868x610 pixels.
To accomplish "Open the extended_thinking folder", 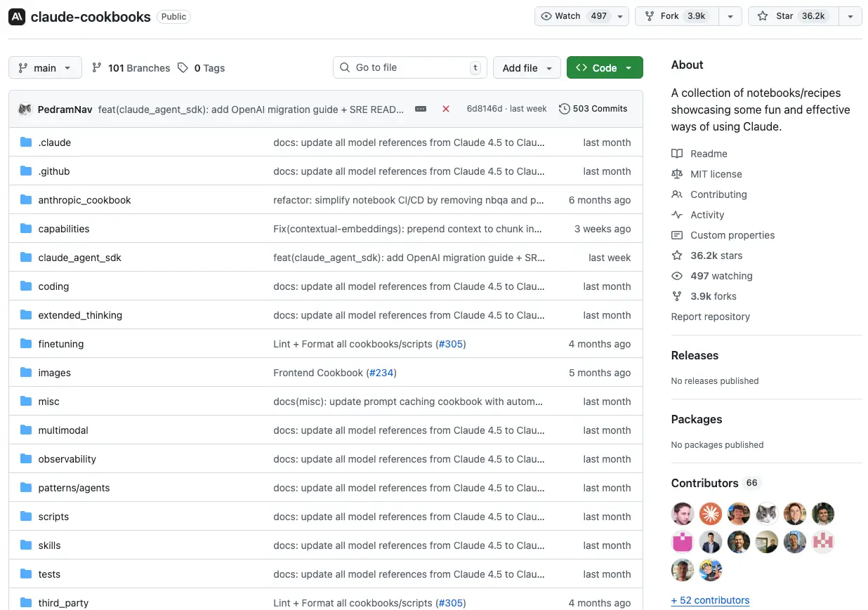I will tap(80, 315).
